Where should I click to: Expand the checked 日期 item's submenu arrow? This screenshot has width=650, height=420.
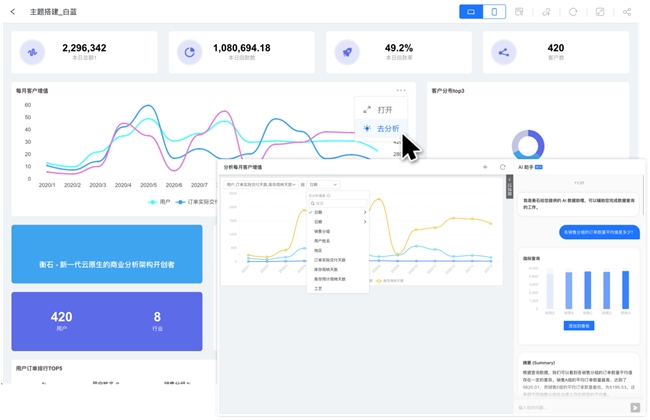pos(365,212)
